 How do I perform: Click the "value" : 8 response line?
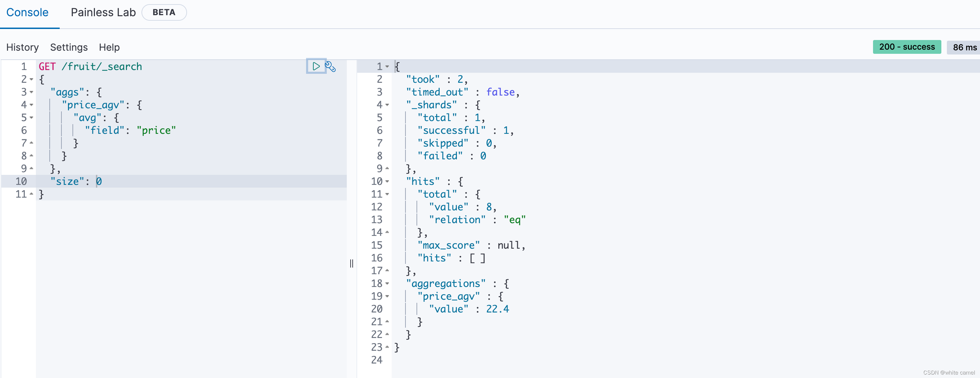point(463,207)
